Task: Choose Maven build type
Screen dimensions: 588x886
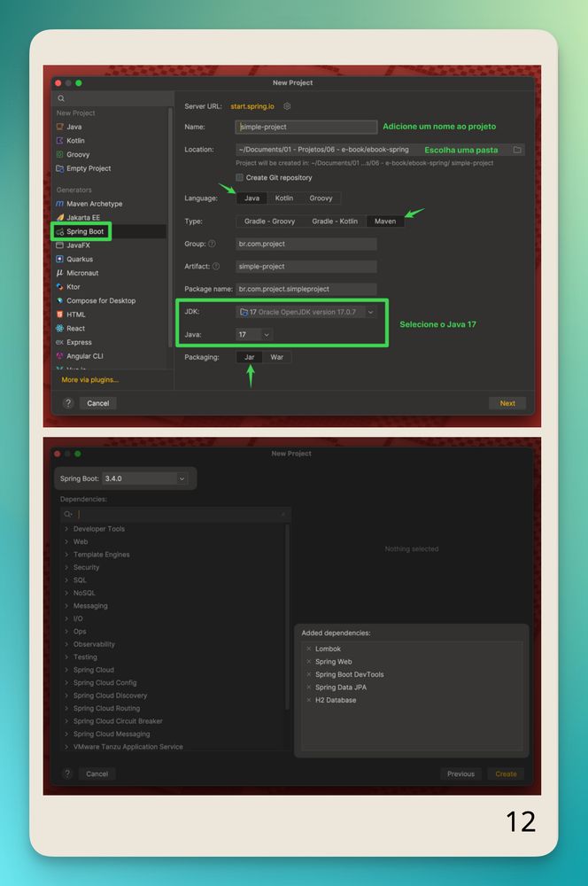Action: click(385, 221)
